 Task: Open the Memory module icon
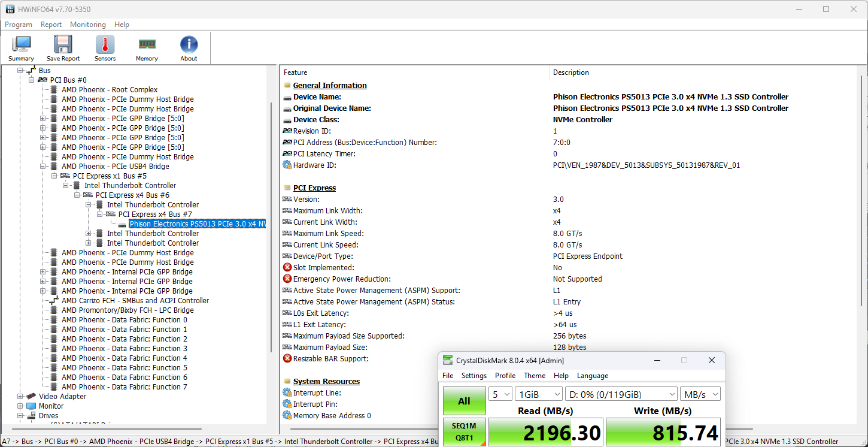(147, 48)
